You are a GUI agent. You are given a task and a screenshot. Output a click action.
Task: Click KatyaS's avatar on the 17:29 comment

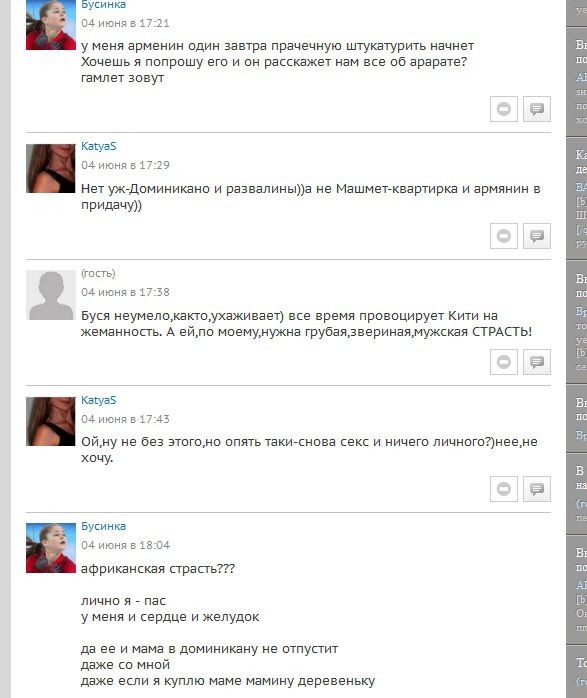click(51, 168)
